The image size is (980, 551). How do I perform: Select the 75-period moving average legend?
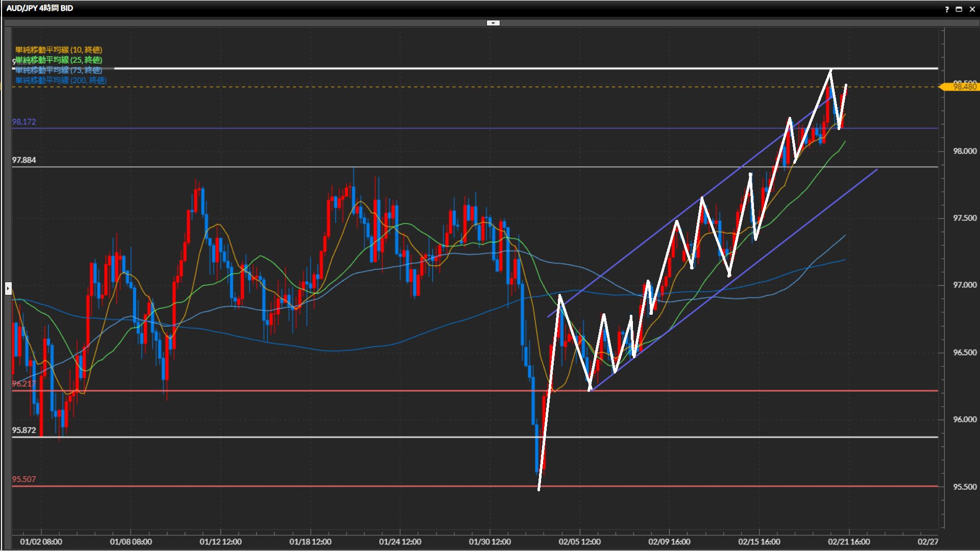tap(59, 70)
